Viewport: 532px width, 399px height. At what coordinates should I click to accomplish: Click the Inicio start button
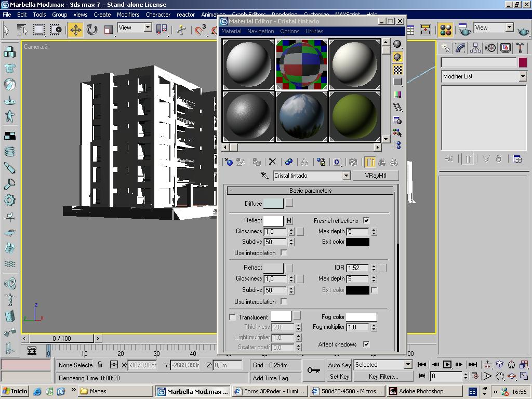pos(15,391)
